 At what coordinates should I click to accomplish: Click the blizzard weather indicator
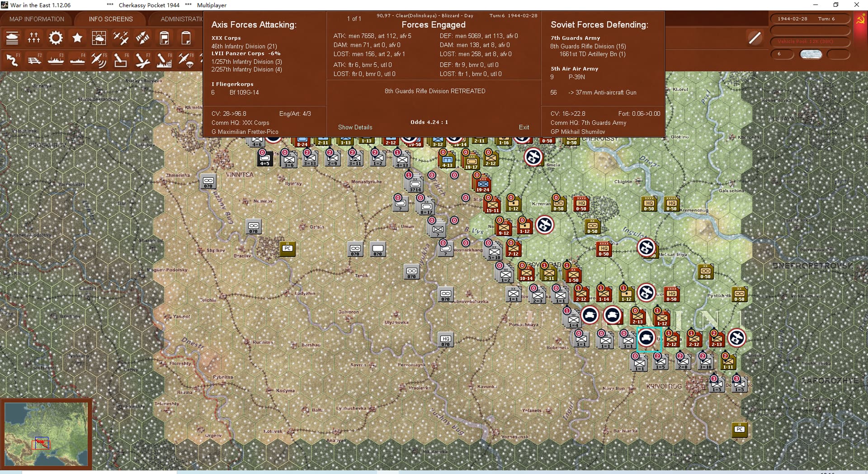point(811,54)
